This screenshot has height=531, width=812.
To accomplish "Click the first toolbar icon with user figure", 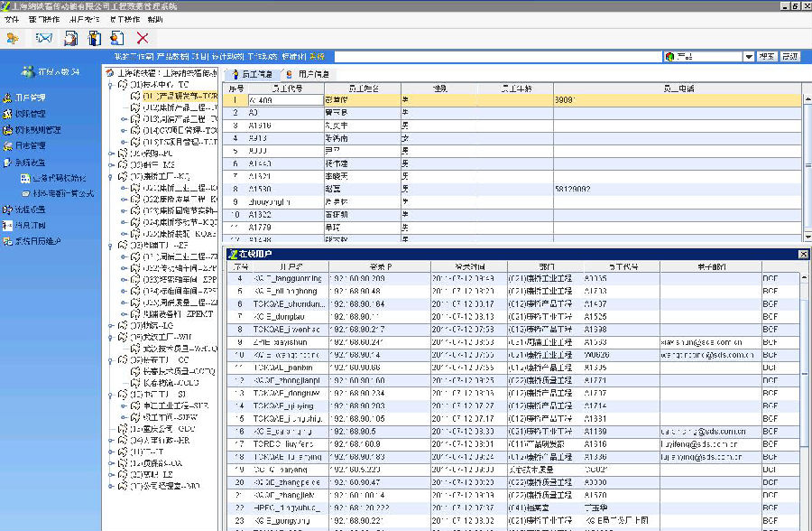I will click(x=13, y=38).
